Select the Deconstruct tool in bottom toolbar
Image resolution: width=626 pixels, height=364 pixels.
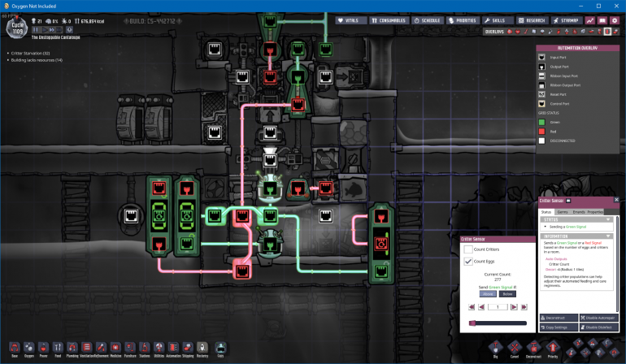533,348
